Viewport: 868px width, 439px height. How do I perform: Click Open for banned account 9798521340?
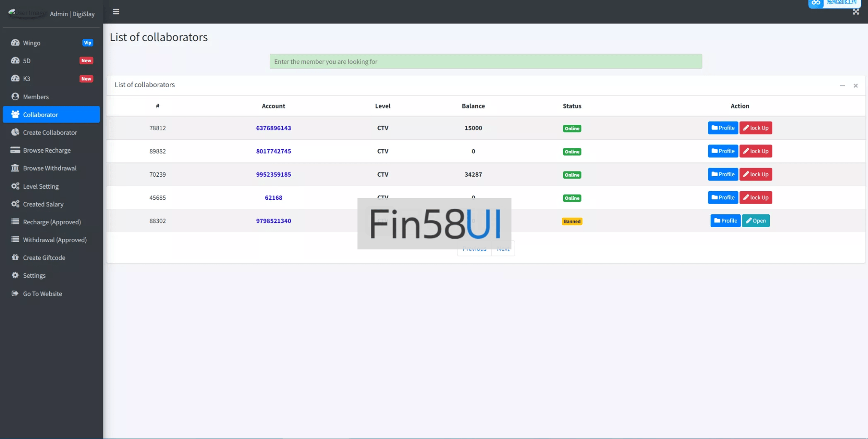756,221
